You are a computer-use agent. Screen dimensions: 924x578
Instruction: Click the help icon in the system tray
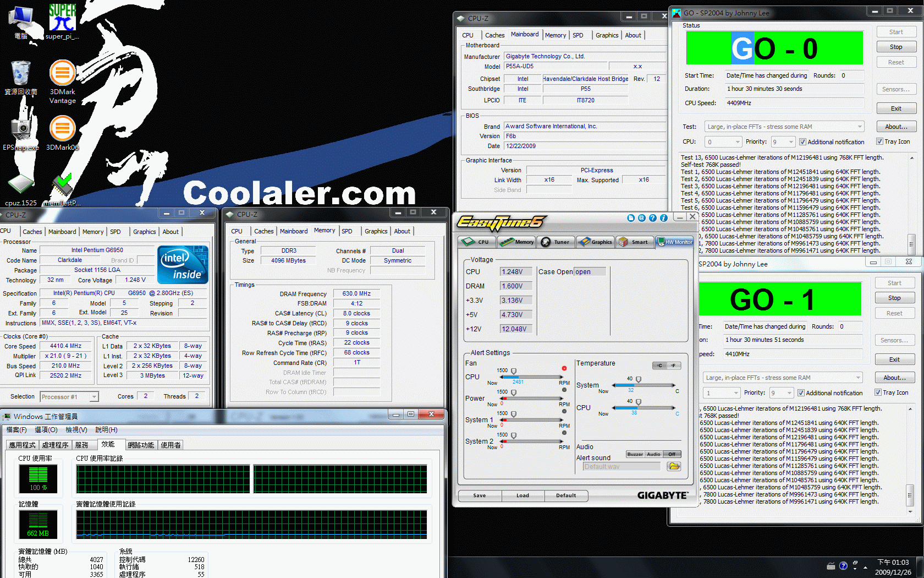843,566
